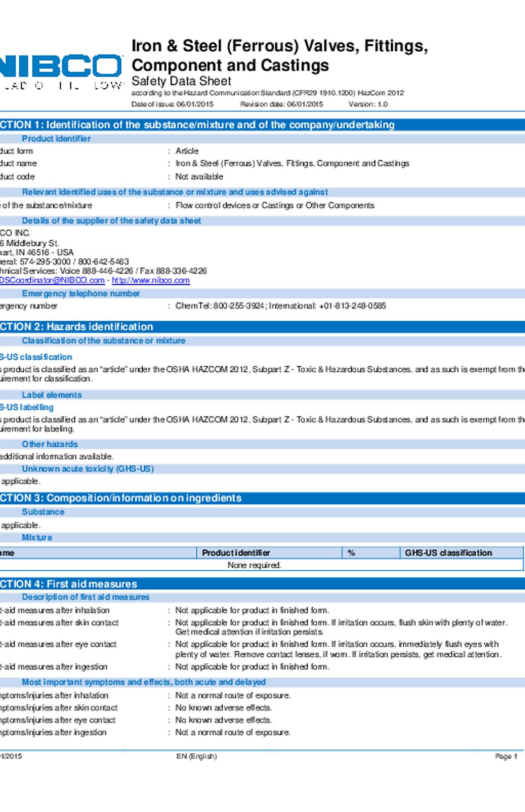Click 'Flow control devices or Castings' text
The image size is (525, 812).
coord(275,205)
